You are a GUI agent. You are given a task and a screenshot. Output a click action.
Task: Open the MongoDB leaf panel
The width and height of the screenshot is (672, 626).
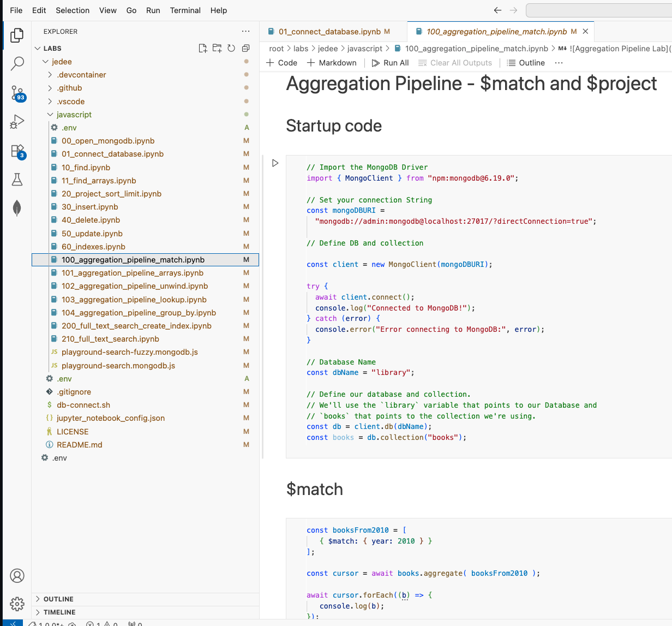pyautogui.click(x=17, y=208)
